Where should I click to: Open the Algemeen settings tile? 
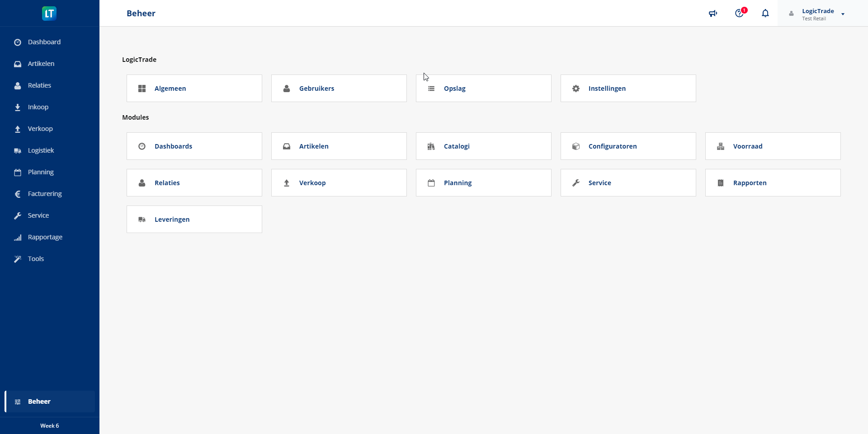[194, 89]
